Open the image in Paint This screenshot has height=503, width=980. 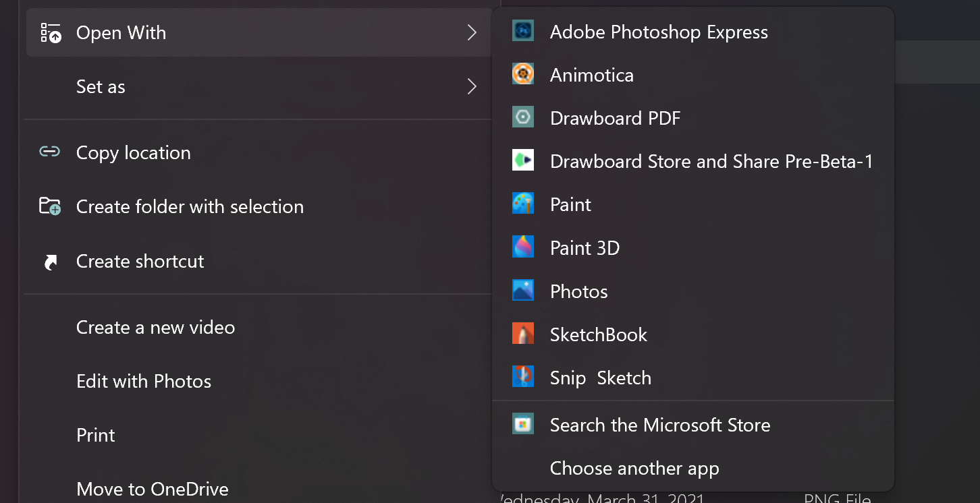(693, 204)
